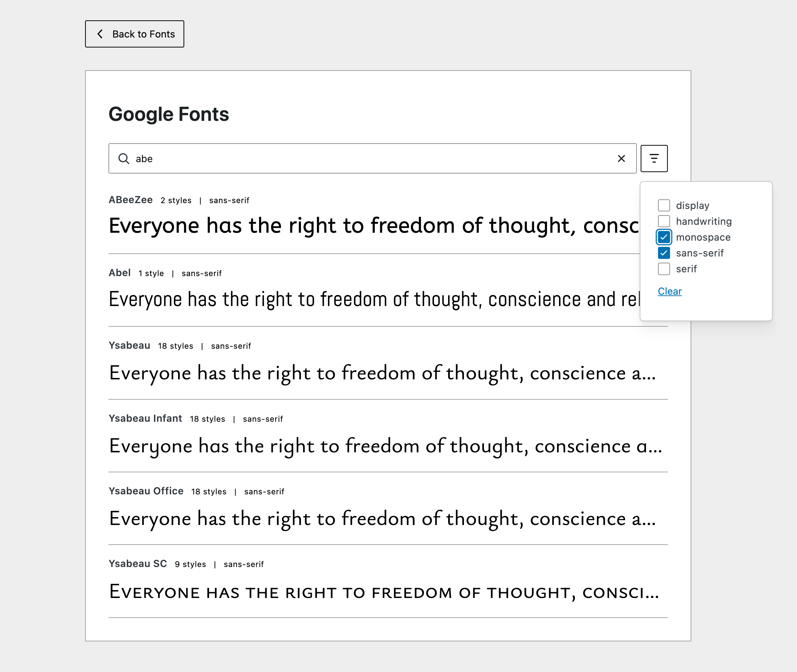Open the Abel font name
Viewport: 797px width, 672px height.
click(120, 273)
